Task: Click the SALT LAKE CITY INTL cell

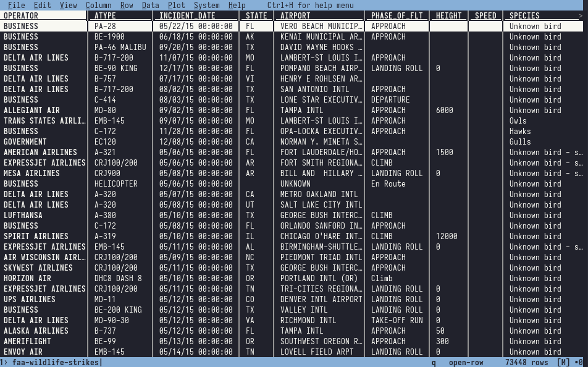Action: [321, 205]
